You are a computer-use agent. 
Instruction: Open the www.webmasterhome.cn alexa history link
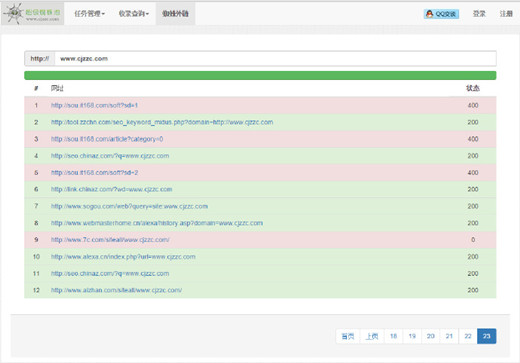[157, 223]
